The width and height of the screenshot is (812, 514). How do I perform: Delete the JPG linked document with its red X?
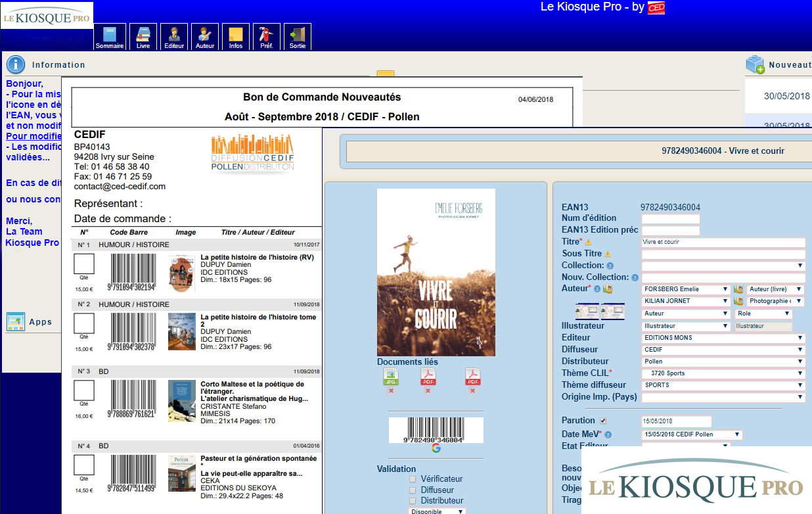(x=391, y=390)
